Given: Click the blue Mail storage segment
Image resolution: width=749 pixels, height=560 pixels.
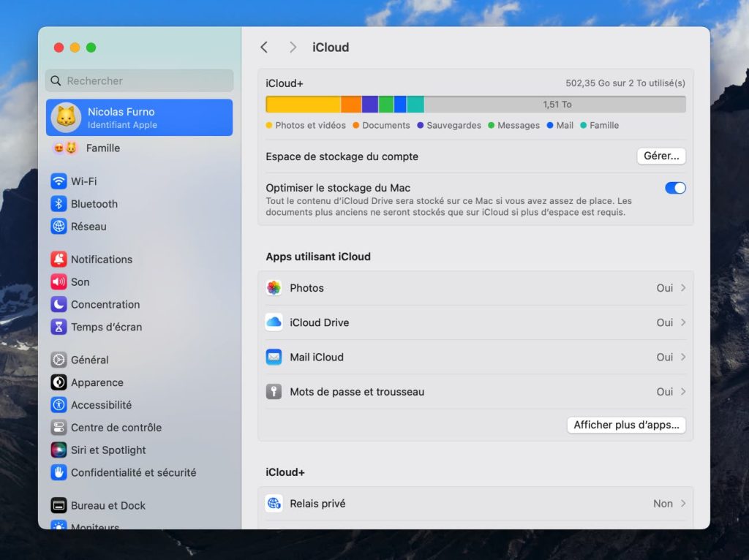Looking at the screenshot, I should [x=400, y=104].
